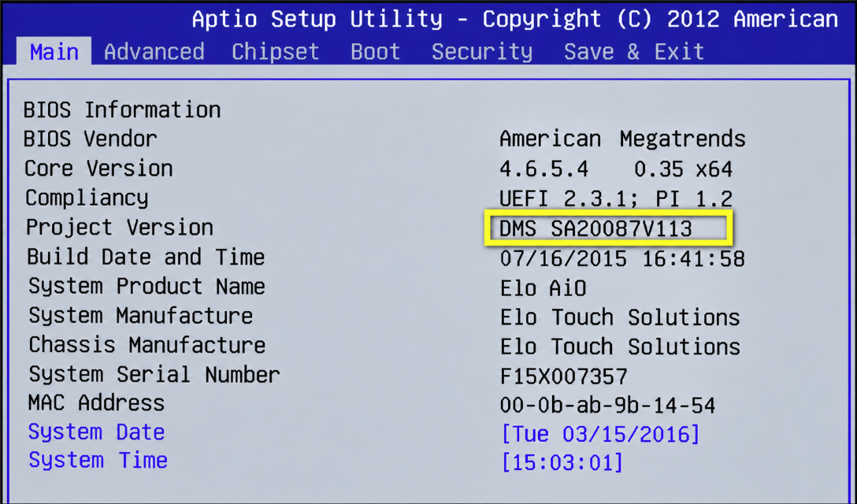Edit the time value 15:03:01
Viewport: 857px width, 504px height.
(562, 462)
